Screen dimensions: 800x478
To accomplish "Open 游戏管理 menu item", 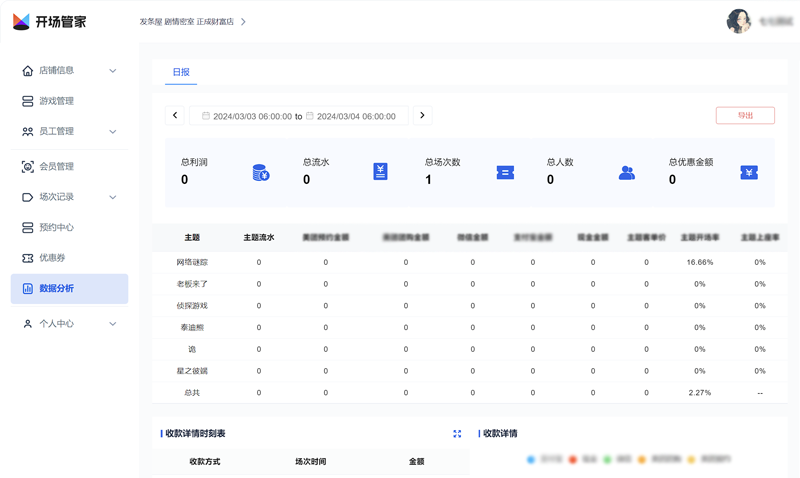I will 69,101.
